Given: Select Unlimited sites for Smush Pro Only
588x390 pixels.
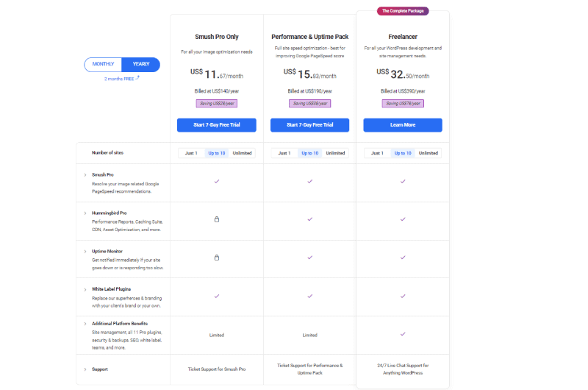Looking at the screenshot, I should pyautogui.click(x=242, y=153).
